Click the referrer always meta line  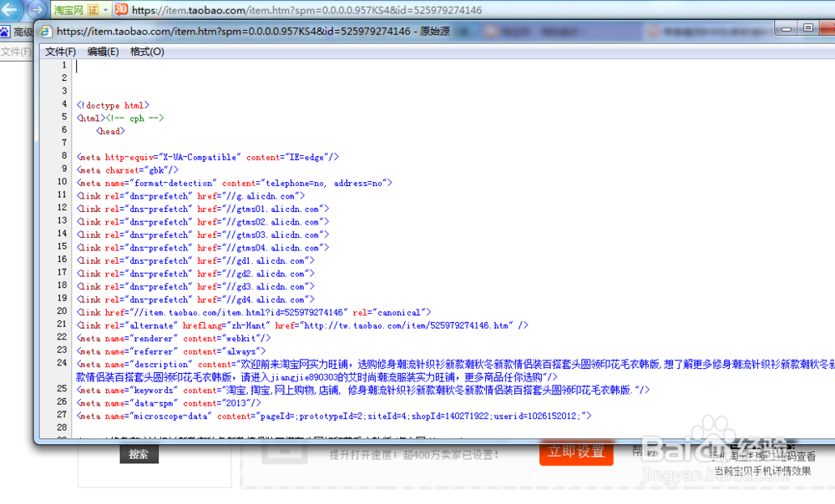(171, 351)
